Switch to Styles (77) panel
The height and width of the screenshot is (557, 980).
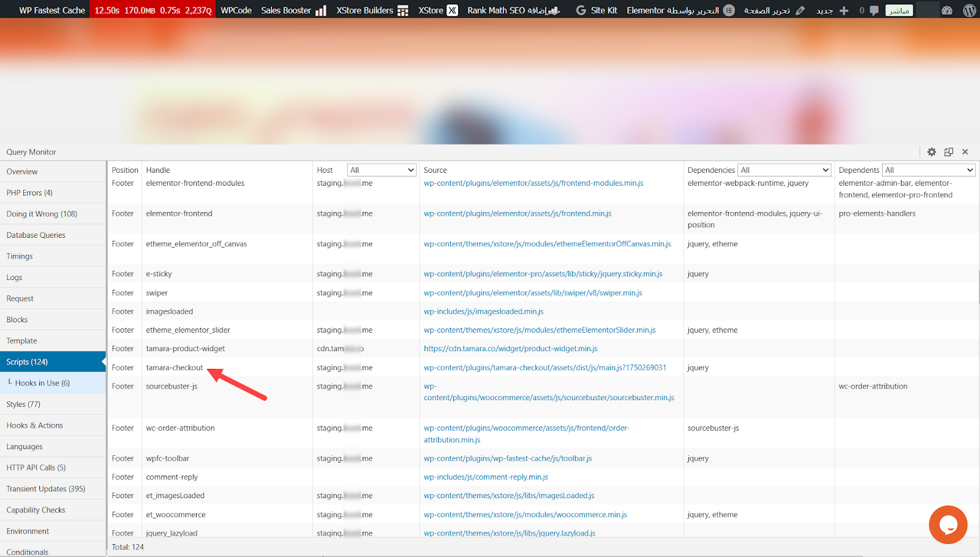[23, 404]
